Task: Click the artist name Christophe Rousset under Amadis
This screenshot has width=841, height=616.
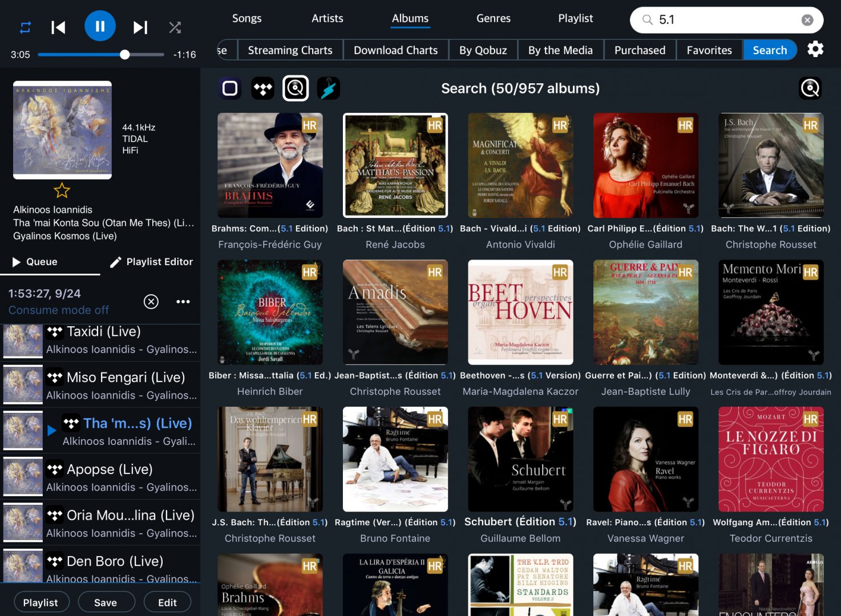Action: coord(395,392)
